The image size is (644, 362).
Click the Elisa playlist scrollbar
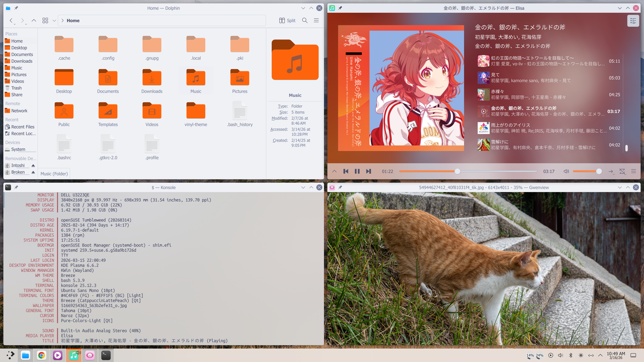click(x=626, y=148)
